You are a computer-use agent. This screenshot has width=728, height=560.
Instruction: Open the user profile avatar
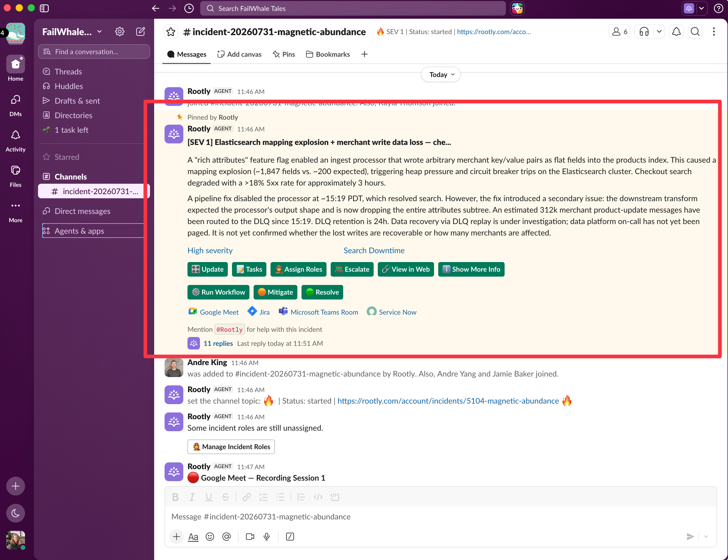(16, 540)
